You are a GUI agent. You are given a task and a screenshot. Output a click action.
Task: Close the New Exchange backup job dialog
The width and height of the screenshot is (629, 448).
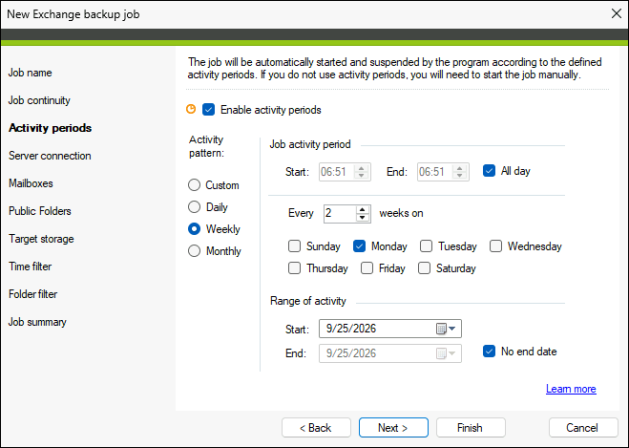[x=616, y=14]
